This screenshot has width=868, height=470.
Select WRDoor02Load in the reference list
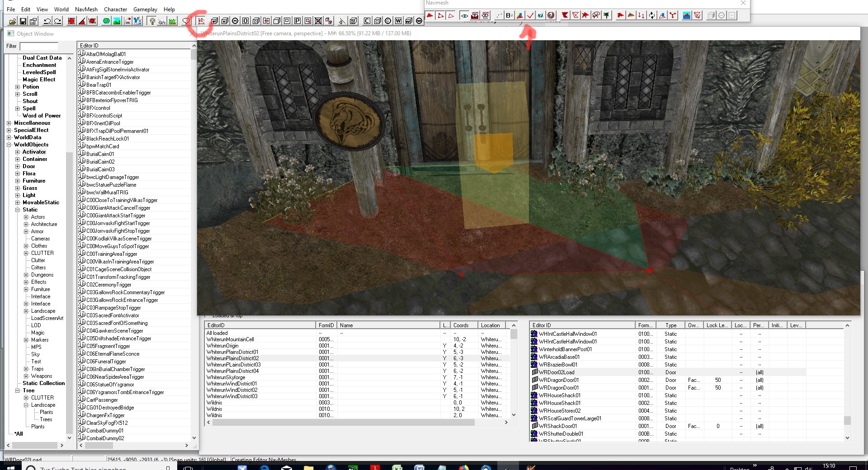pos(557,372)
